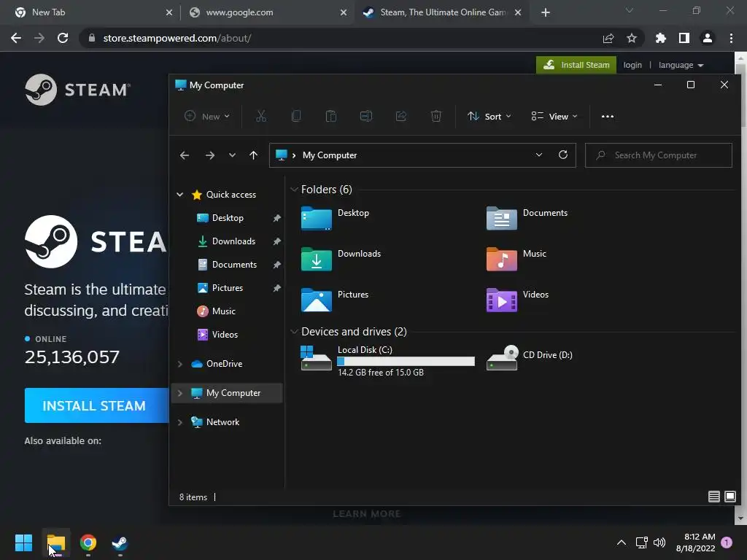The width and height of the screenshot is (747, 560).
Task: Click Chrome share page icon
Action: [608, 38]
